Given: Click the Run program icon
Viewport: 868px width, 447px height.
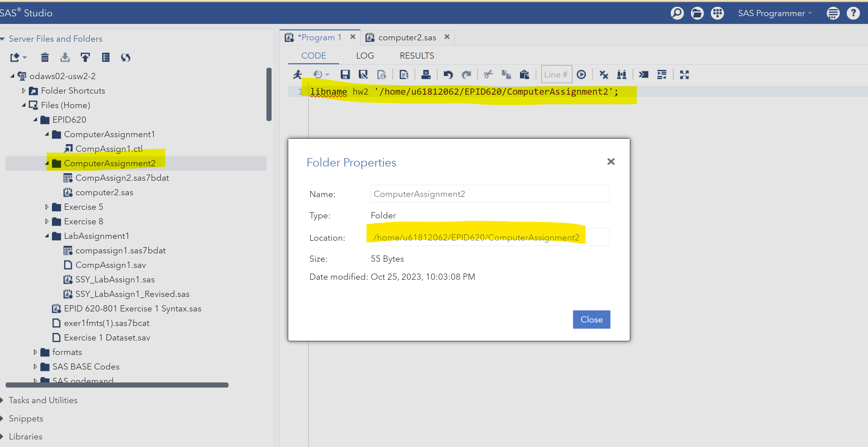Looking at the screenshot, I should click(x=297, y=74).
